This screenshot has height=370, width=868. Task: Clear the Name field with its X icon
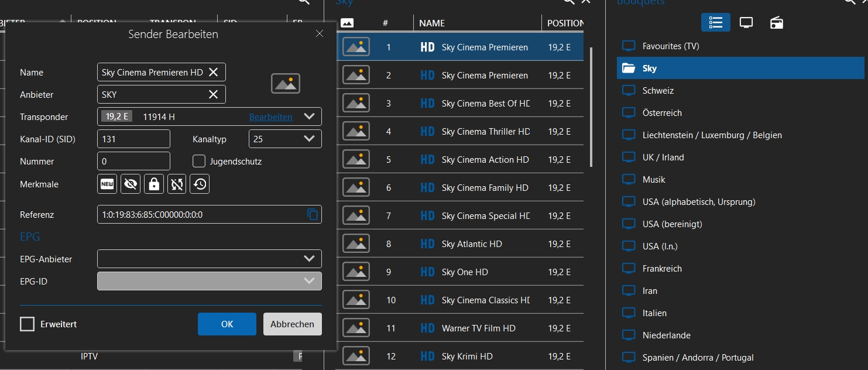pyautogui.click(x=214, y=72)
